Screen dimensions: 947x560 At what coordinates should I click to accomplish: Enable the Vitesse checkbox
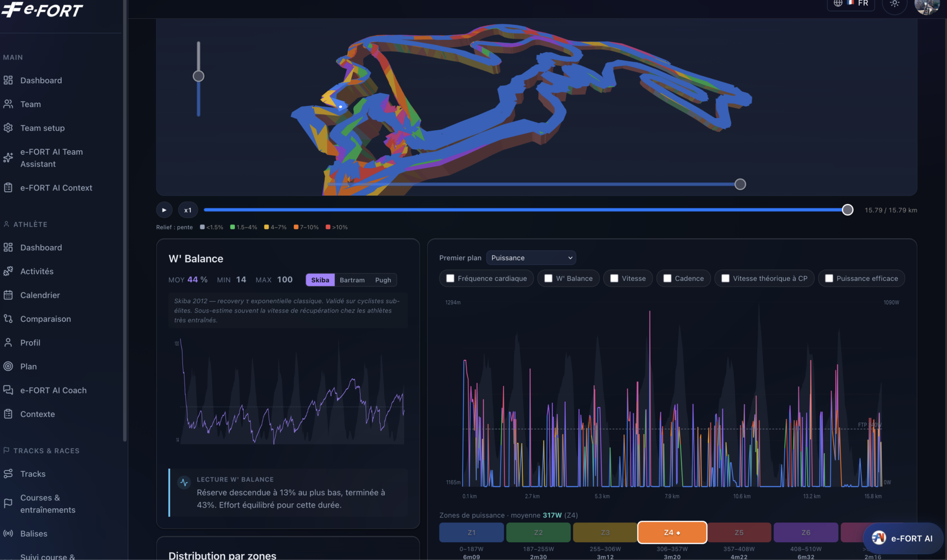click(x=615, y=279)
